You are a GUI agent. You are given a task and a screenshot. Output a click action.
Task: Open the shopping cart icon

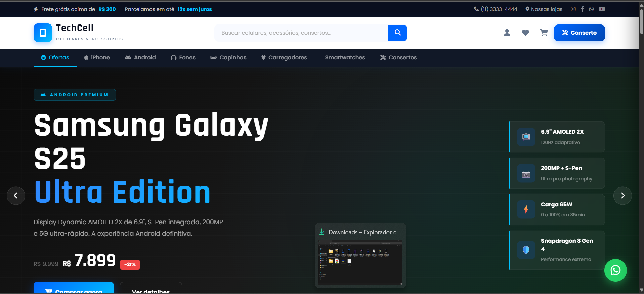(544, 33)
